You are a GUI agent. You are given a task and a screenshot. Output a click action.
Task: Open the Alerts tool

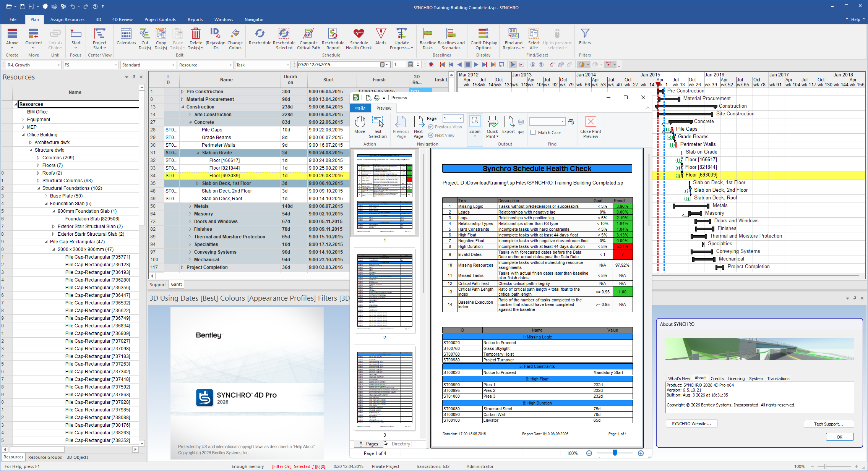(381, 37)
